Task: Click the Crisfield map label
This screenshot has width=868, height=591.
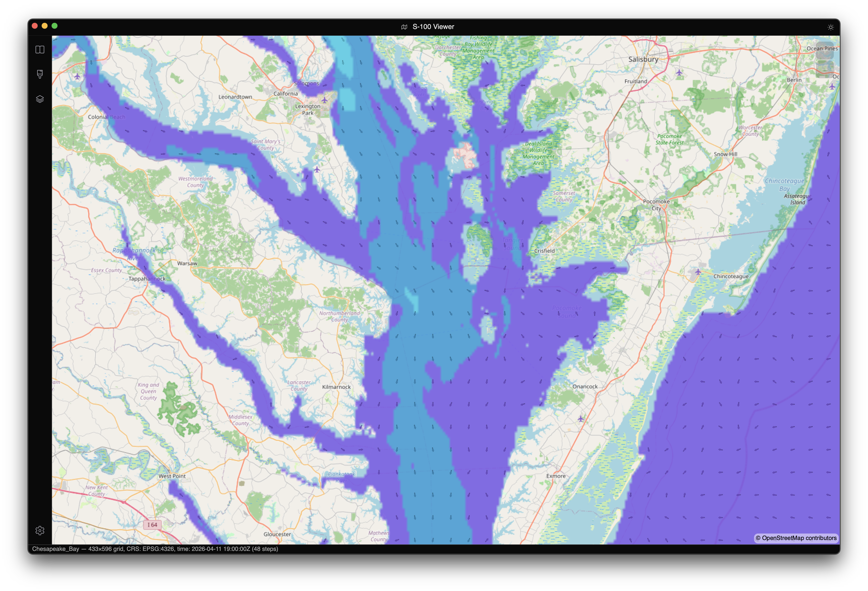Action: (x=544, y=251)
